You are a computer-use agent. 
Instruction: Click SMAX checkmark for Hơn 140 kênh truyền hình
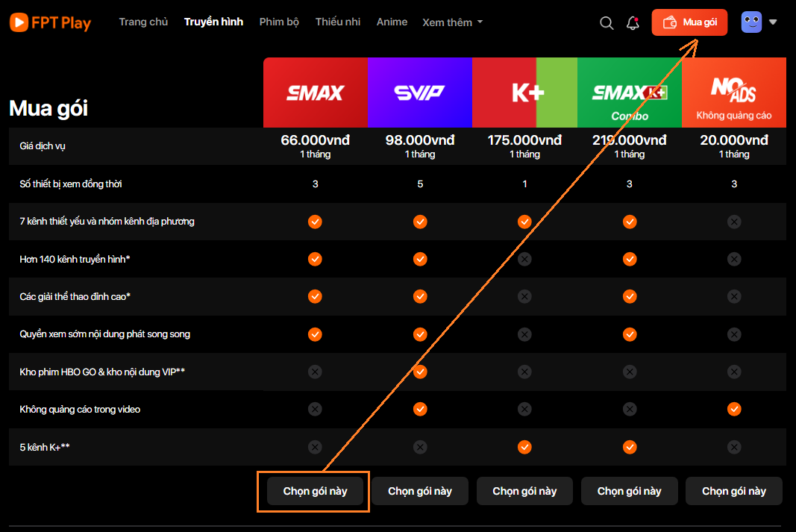coord(315,259)
